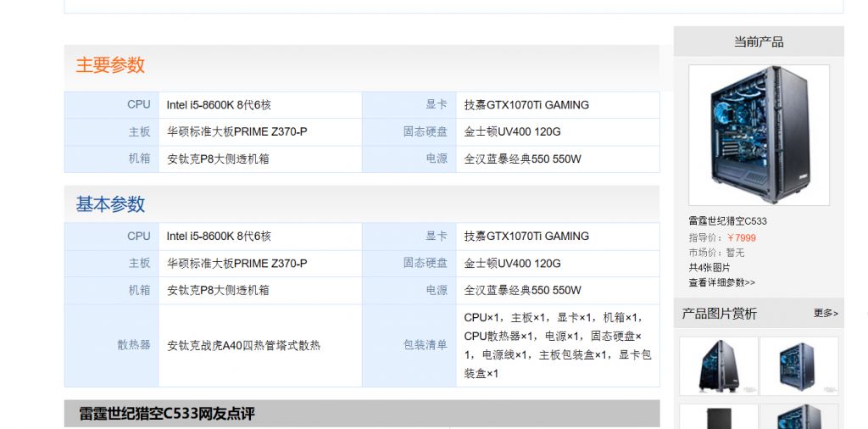Screen dimensions: 868x429
Task: Click 主要参数 section heading
Action: pyautogui.click(x=110, y=64)
